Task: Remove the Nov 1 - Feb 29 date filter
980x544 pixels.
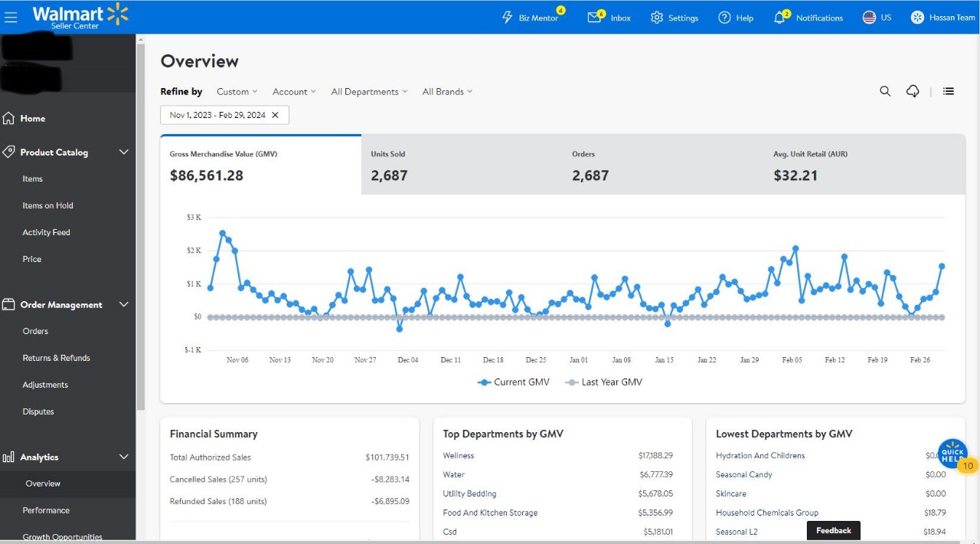Action: [x=275, y=115]
